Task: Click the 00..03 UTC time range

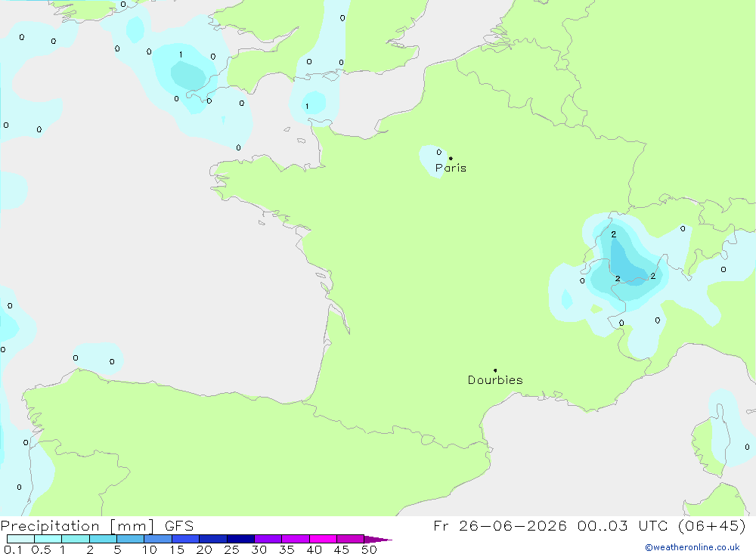Action: (x=623, y=525)
